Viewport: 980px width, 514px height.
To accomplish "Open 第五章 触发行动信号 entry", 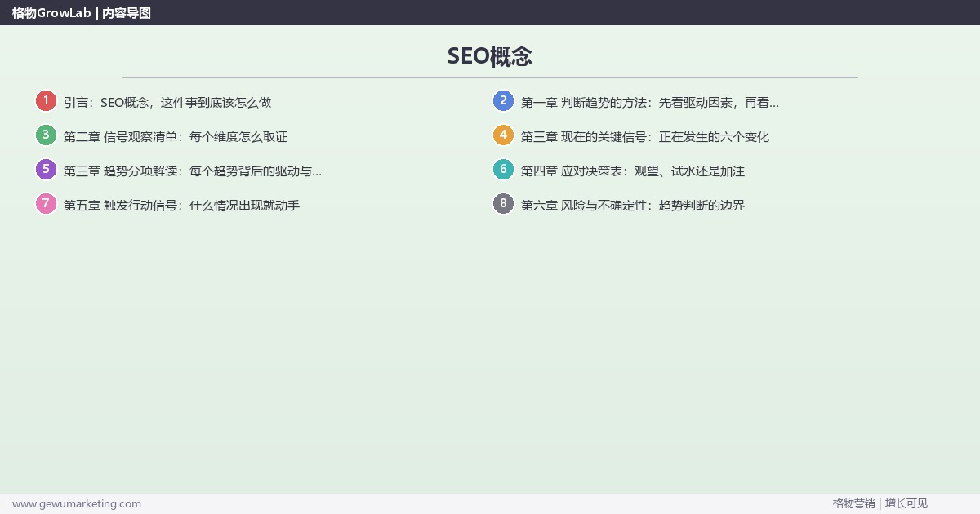I will (x=181, y=206).
